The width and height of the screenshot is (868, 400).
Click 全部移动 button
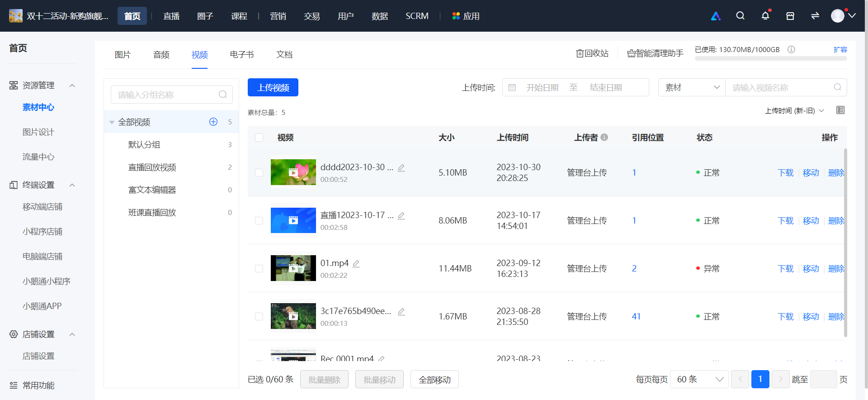(x=434, y=379)
